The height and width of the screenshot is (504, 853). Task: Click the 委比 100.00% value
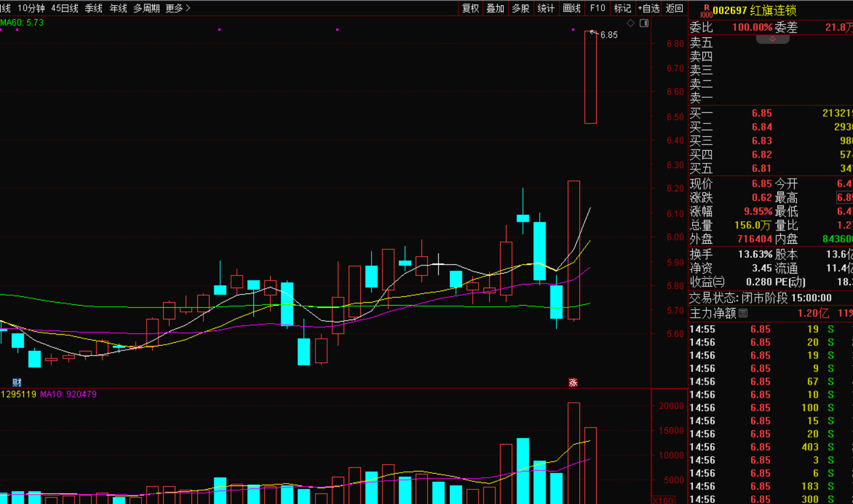(x=752, y=27)
